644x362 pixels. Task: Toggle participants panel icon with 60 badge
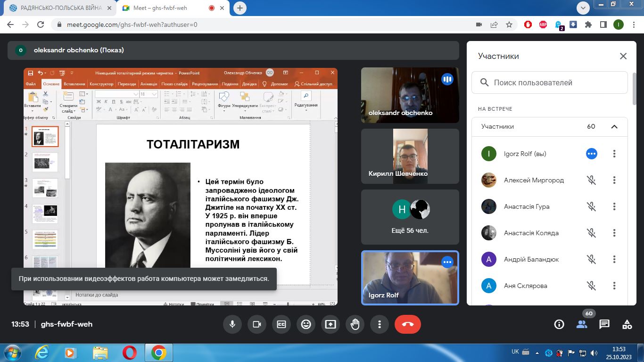click(582, 324)
